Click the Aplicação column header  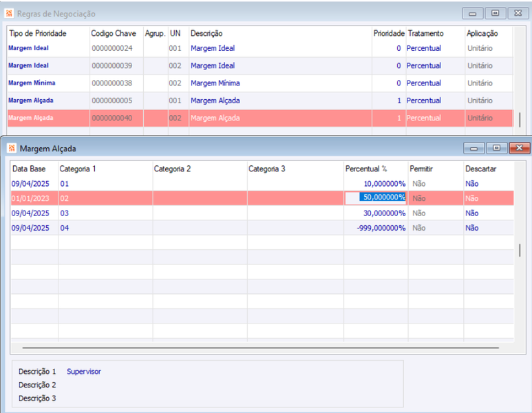pyautogui.click(x=482, y=33)
